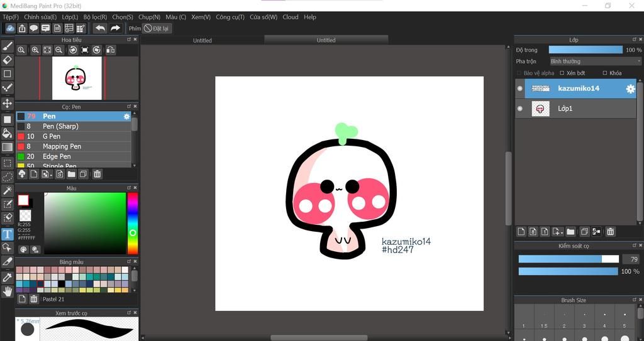Open the Tệp(F) menu
Viewport: 644px width, 341px height.
11,17
